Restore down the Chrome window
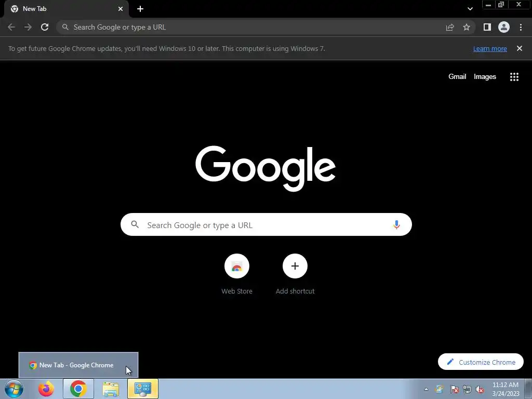532x399 pixels. pos(501,5)
